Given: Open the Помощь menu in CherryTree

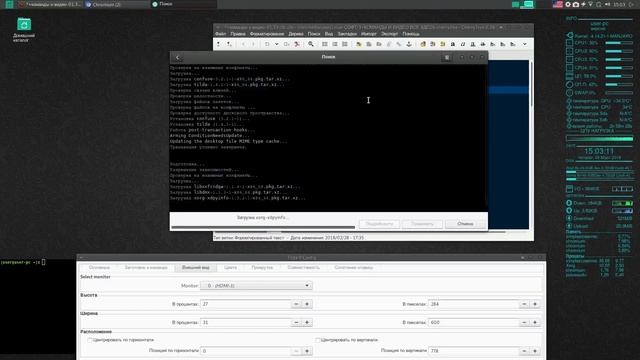Looking at the screenshot, I should [411, 34].
